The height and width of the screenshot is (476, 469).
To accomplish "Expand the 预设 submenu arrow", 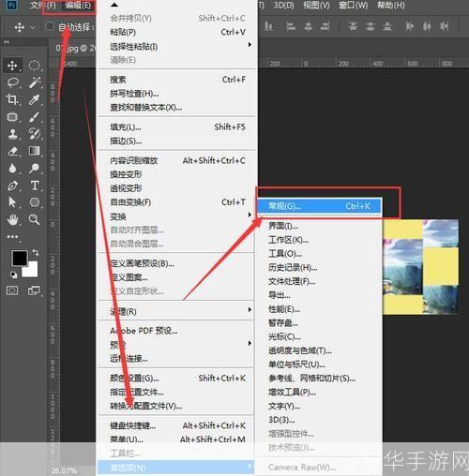I will tap(250, 343).
